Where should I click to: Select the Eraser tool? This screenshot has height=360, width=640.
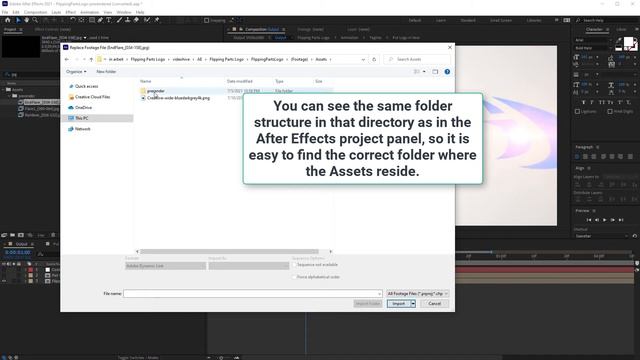tap(136, 20)
